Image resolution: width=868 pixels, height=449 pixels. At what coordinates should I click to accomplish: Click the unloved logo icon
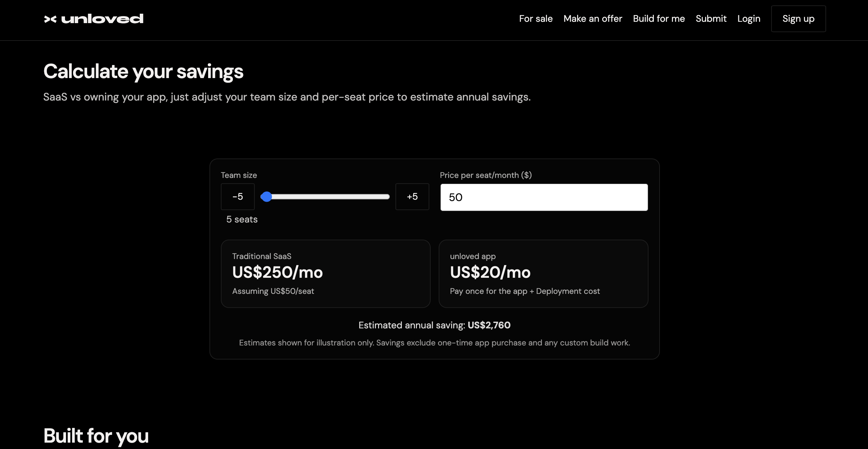[x=50, y=19]
